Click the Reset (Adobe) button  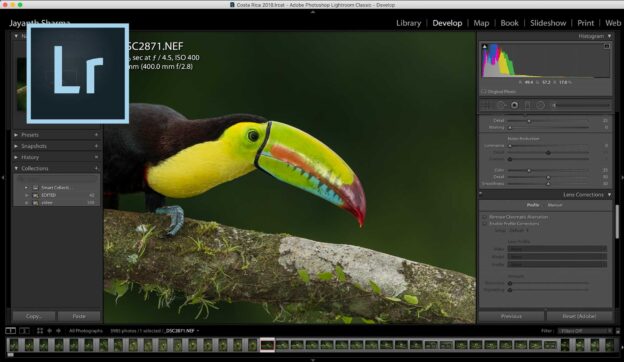[x=579, y=316]
